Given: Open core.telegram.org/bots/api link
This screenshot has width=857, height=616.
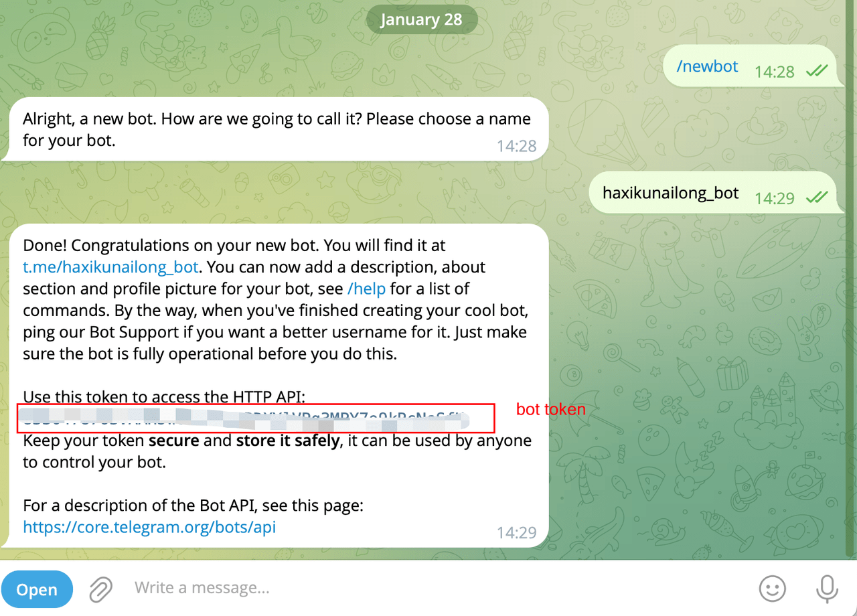Looking at the screenshot, I should click(149, 527).
